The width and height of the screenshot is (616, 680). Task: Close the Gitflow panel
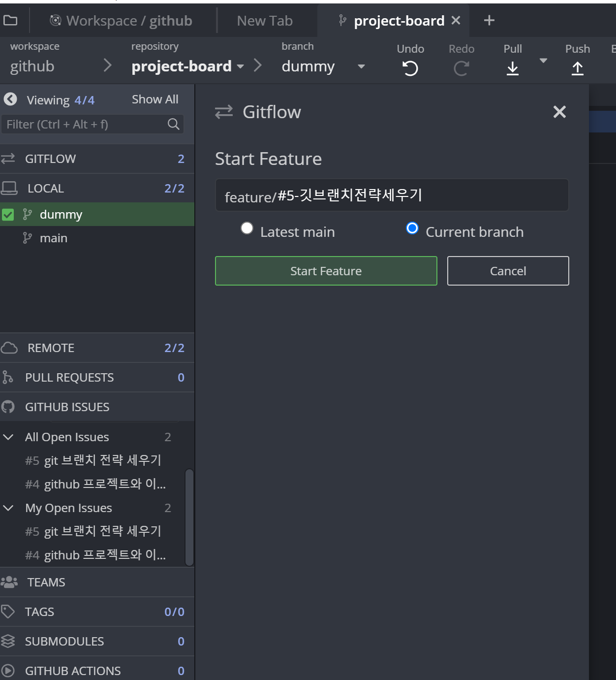pyautogui.click(x=559, y=112)
